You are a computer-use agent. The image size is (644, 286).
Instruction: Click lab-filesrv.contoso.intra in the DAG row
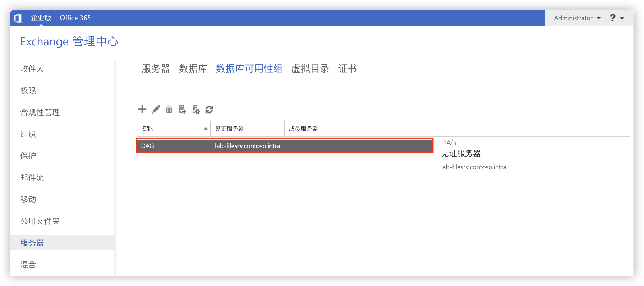(247, 146)
